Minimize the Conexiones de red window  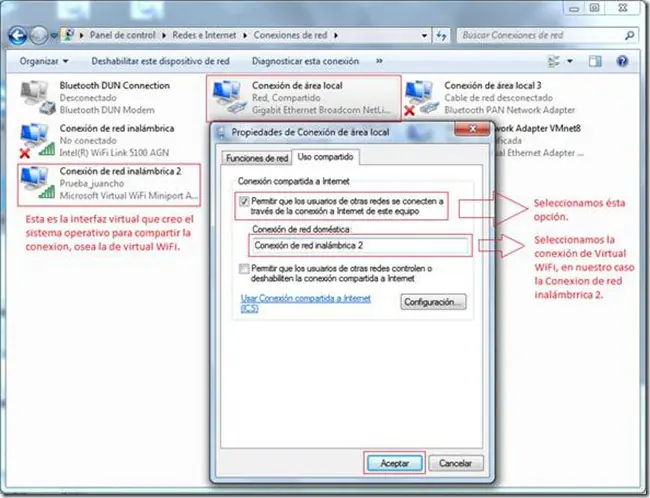[x=574, y=8]
